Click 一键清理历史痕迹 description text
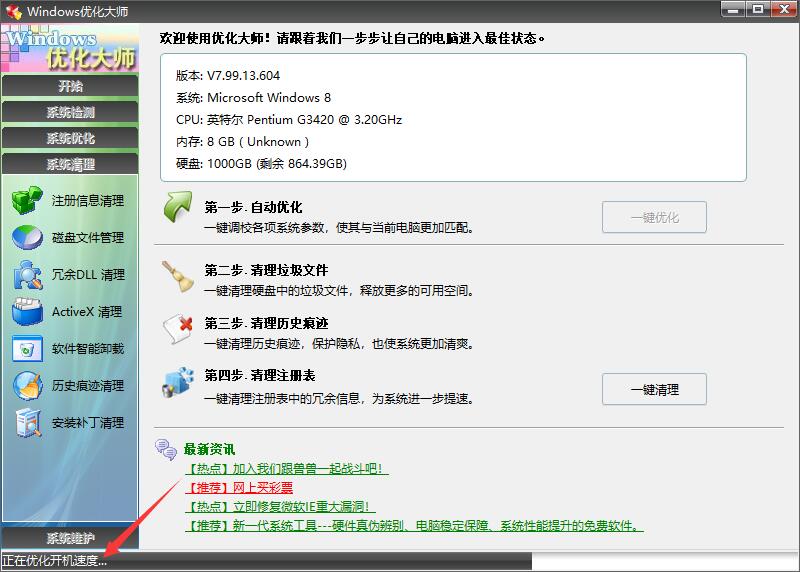 [339, 344]
